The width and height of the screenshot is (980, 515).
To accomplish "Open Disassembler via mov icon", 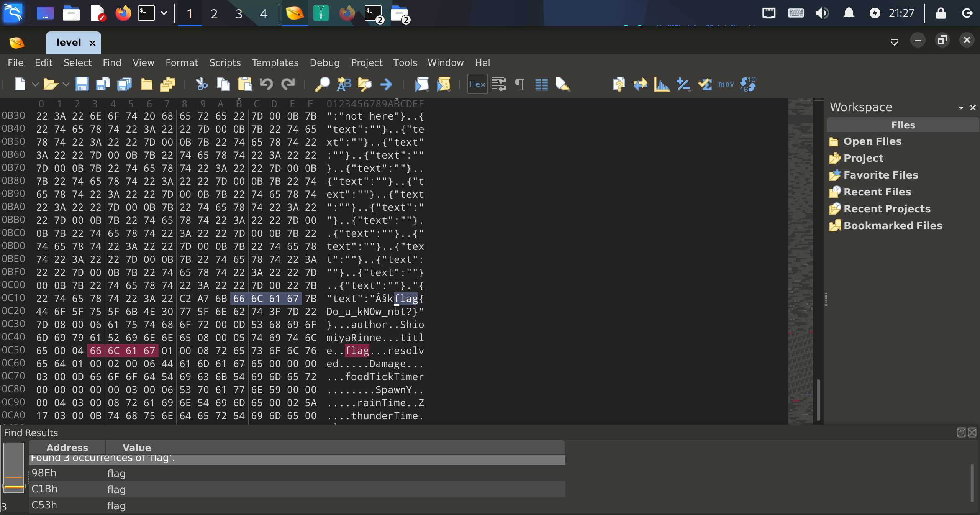I will (726, 84).
